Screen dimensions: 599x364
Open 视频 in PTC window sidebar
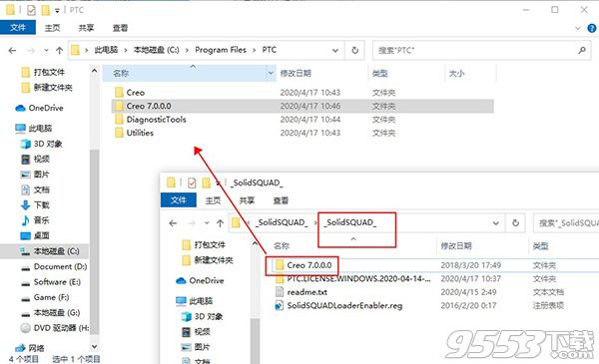(41, 160)
